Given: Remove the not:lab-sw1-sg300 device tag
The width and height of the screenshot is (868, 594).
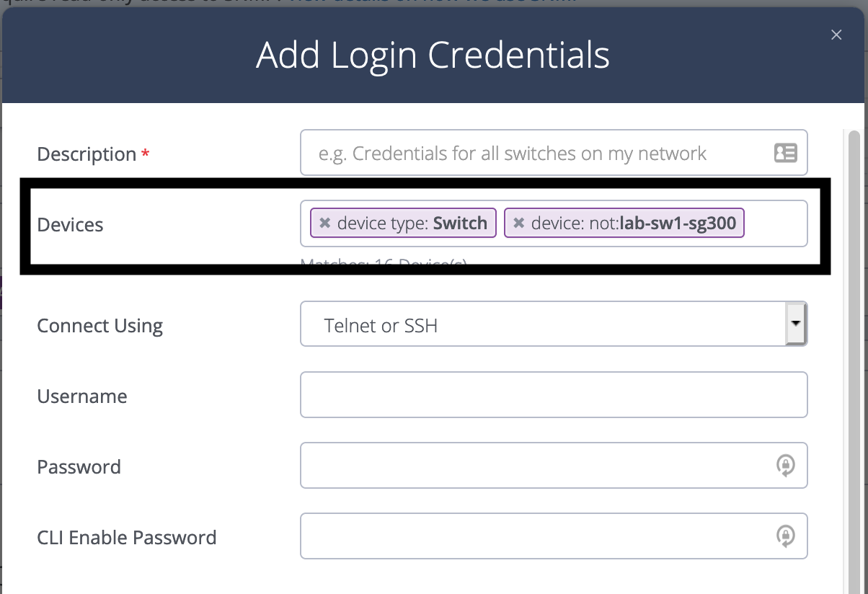Looking at the screenshot, I should [518, 223].
